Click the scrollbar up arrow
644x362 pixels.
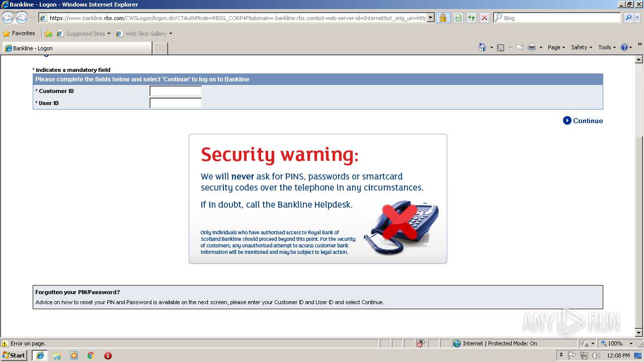tap(639, 59)
